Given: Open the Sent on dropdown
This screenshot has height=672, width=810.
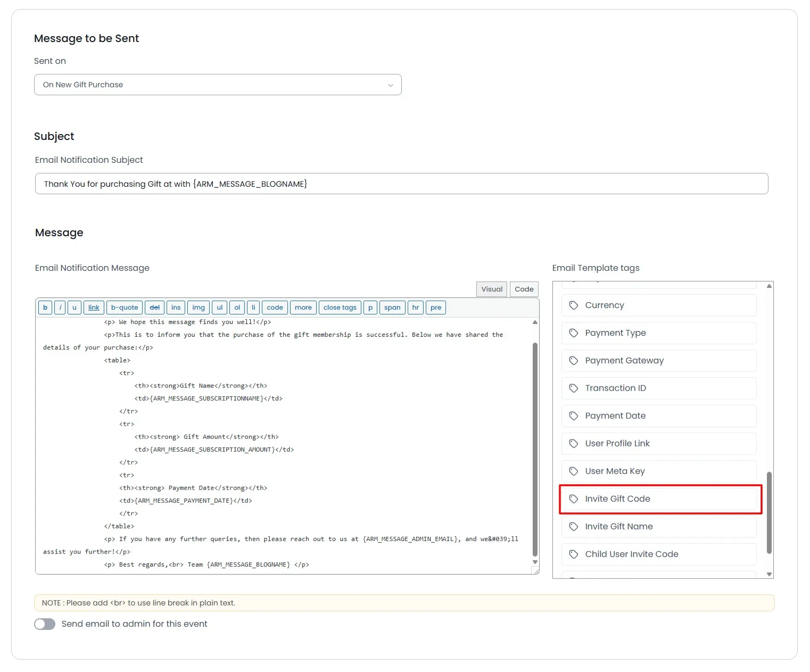Looking at the screenshot, I should tap(218, 85).
